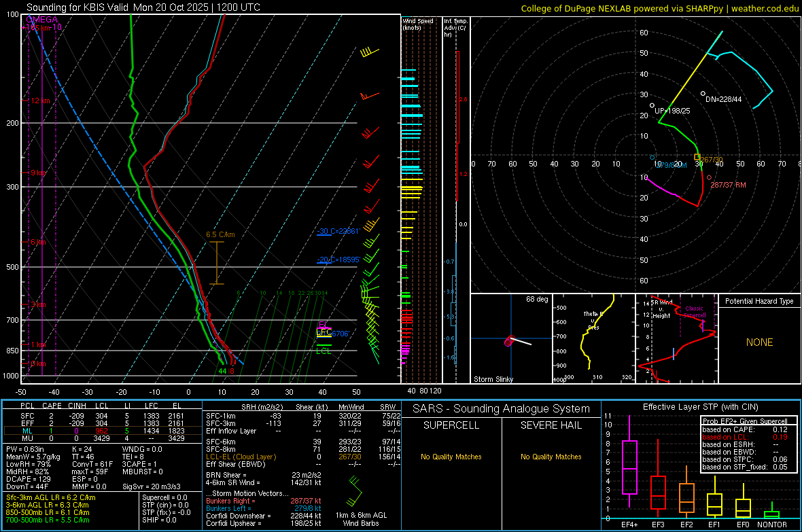Select the 'SFC' parcel row label
Viewport: 802px width, 532px height.
[27, 416]
